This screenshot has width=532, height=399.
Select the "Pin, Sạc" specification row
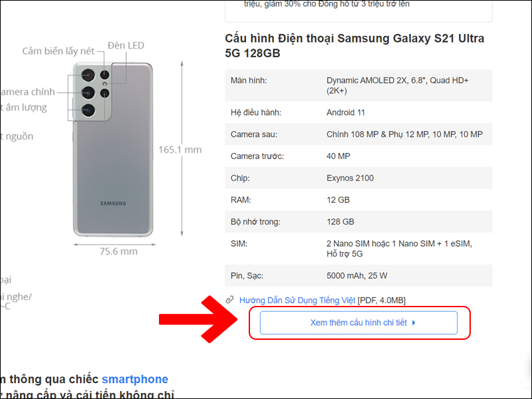[x=358, y=275]
